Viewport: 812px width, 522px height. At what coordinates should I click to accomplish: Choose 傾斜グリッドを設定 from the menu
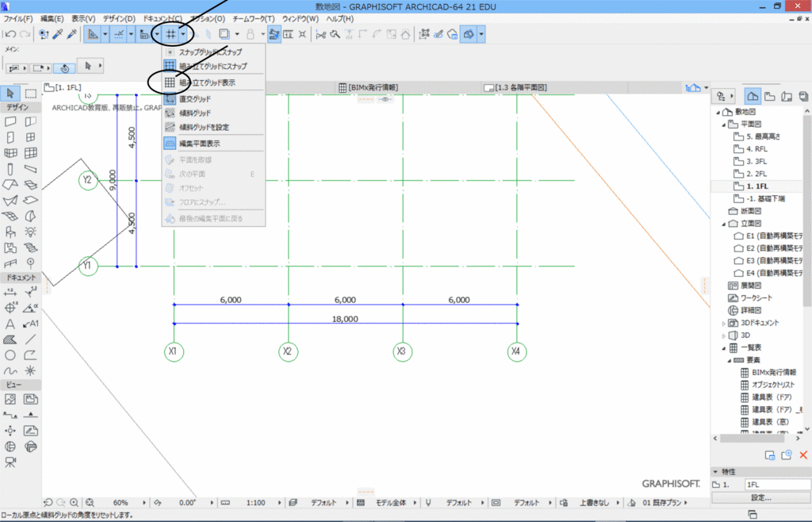click(213, 128)
